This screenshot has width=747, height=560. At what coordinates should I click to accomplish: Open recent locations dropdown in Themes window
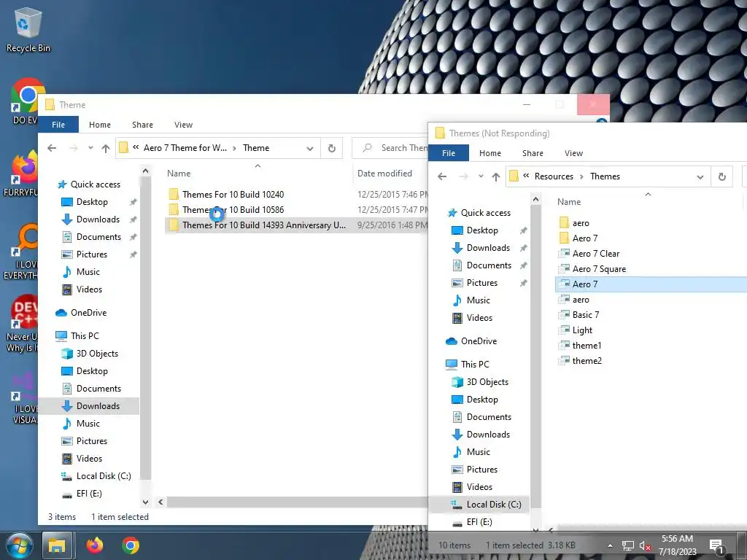481,176
